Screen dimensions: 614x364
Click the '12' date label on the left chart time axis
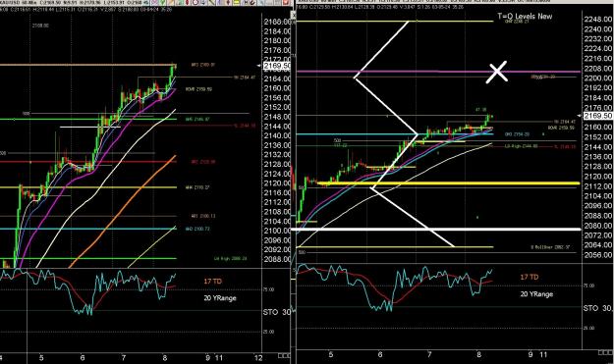[x=258, y=357]
